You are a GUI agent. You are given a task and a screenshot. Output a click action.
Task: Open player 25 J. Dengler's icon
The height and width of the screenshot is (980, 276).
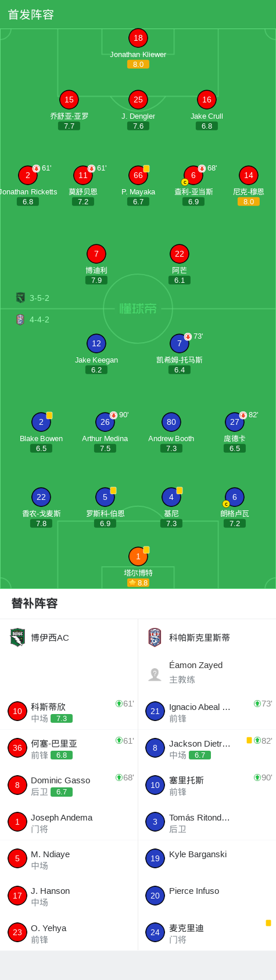coord(138,100)
